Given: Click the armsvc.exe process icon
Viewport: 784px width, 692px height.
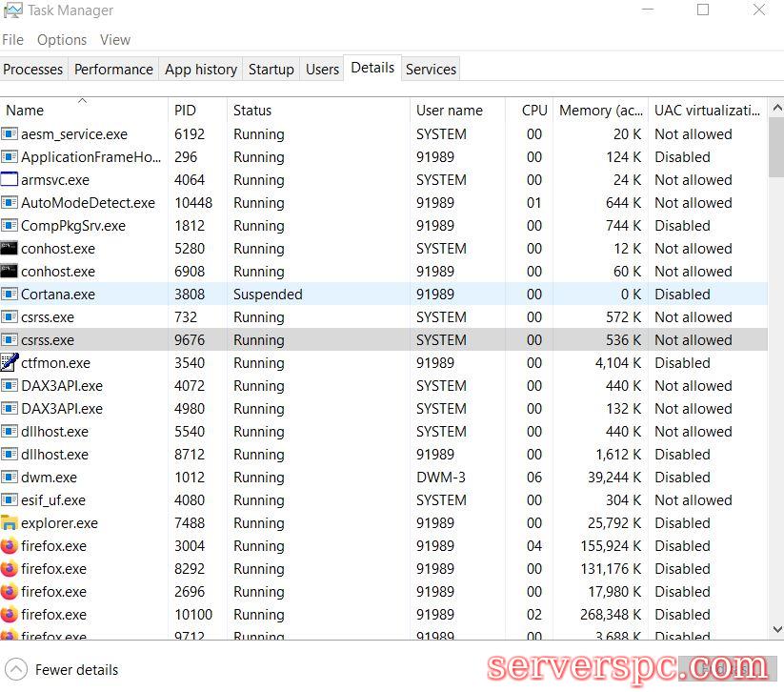Looking at the screenshot, I should click(10, 180).
